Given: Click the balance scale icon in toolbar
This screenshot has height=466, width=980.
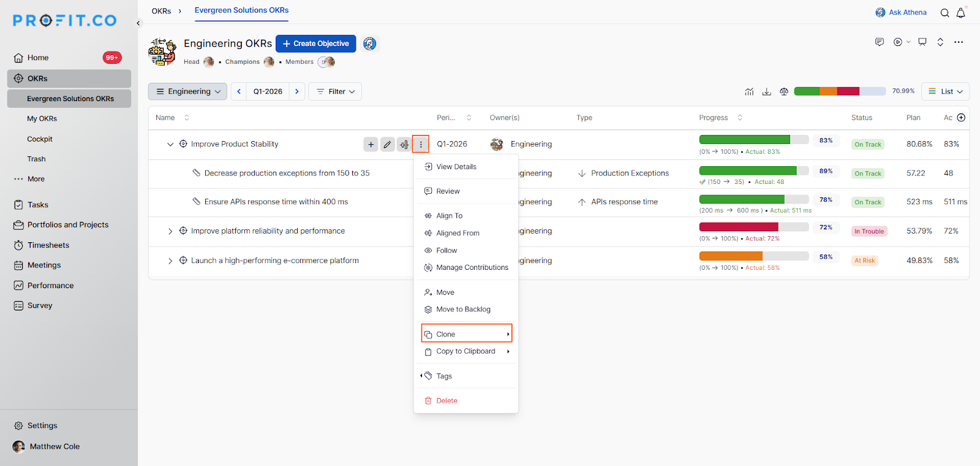Looking at the screenshot, I should coord(783,91).
